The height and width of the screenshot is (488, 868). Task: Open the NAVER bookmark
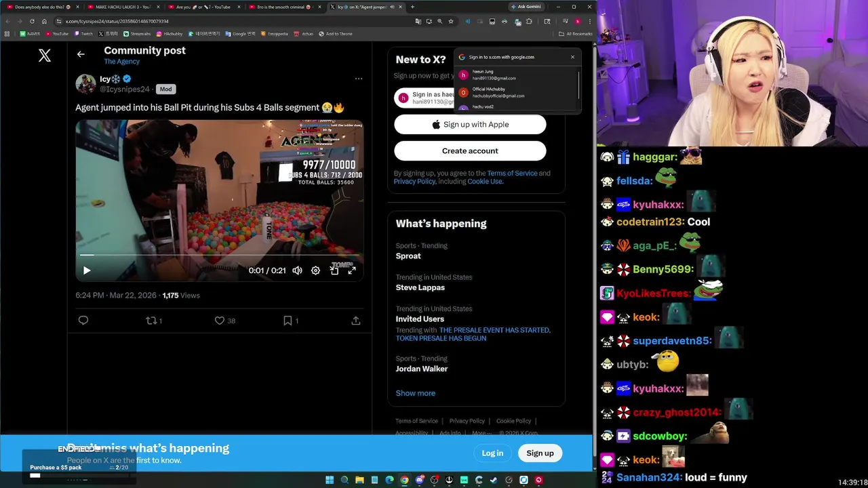point(30,34)
